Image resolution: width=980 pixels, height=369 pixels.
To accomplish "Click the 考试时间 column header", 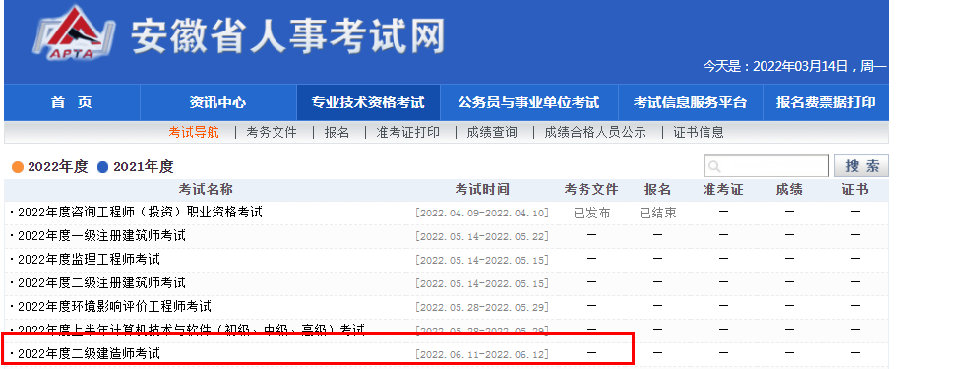I will 482,190.
